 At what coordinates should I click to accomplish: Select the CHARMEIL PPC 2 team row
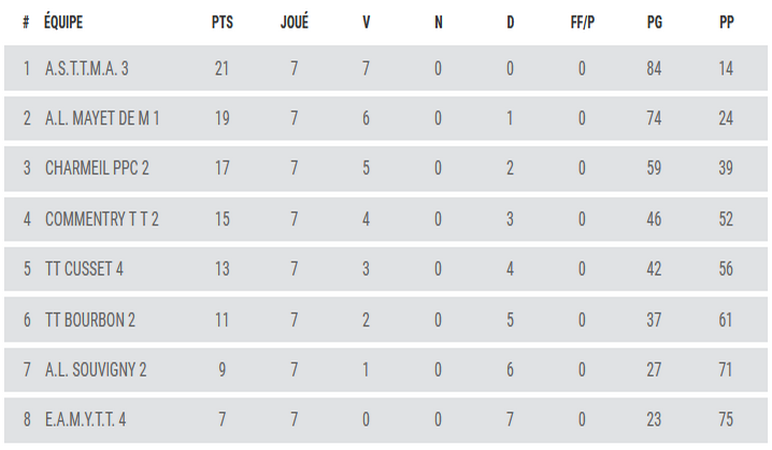[97, 169]
